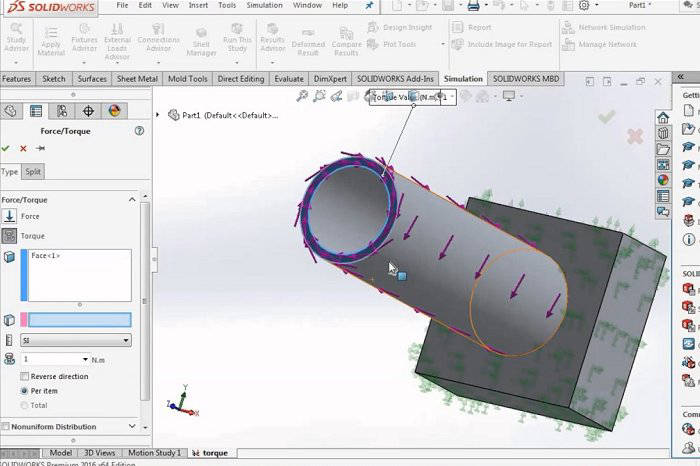Screen dimensions: 700x466
Task: Cancel Force/Torque with the red X icon
Action: [x=23, y=149]
